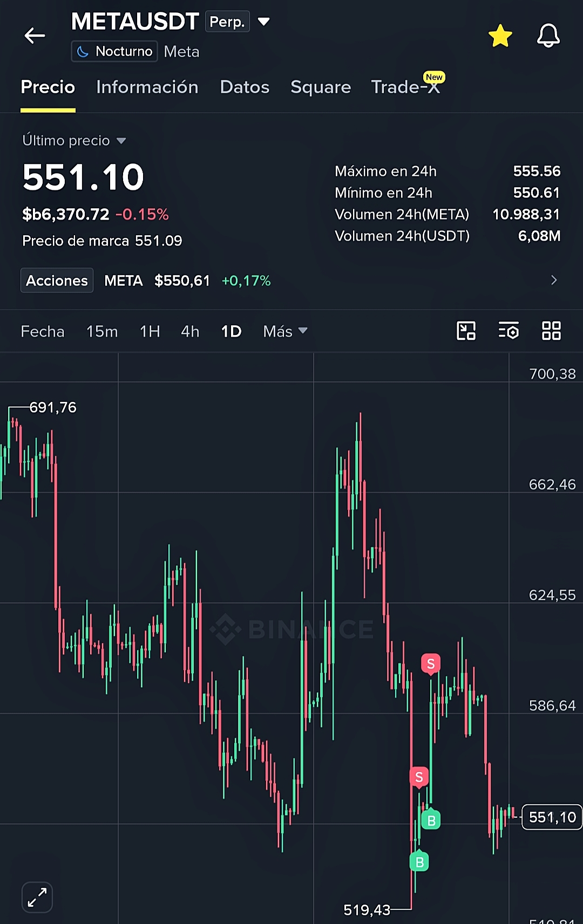Tap the Precio de marca 551.09 text
The image size is (583, 924).
102,241
